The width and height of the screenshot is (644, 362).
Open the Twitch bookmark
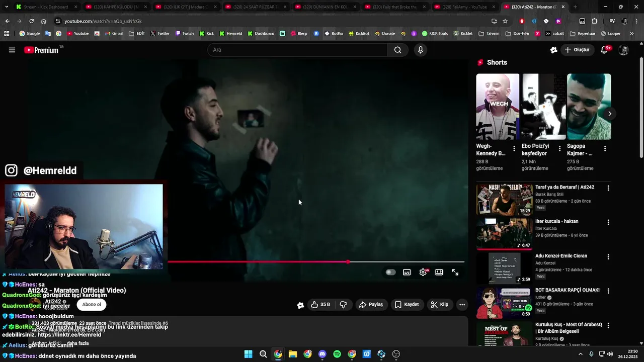coord(184,34)
